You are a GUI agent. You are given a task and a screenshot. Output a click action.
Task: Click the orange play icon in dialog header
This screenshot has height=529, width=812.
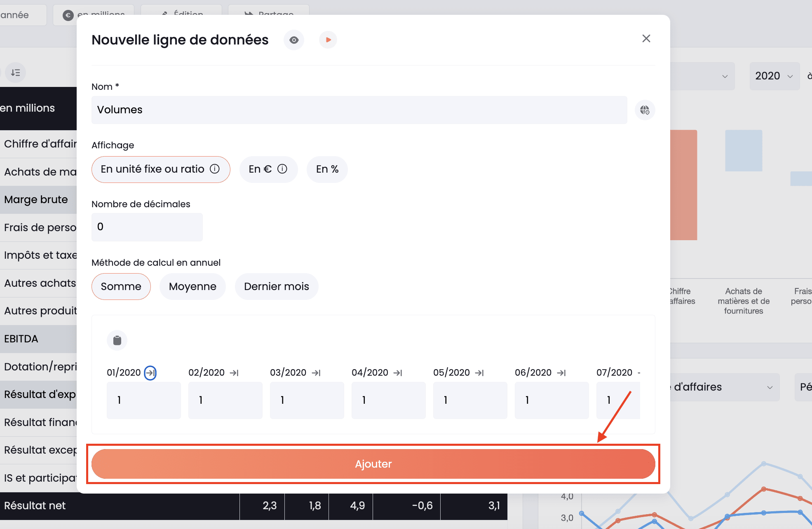coord(328,40)
